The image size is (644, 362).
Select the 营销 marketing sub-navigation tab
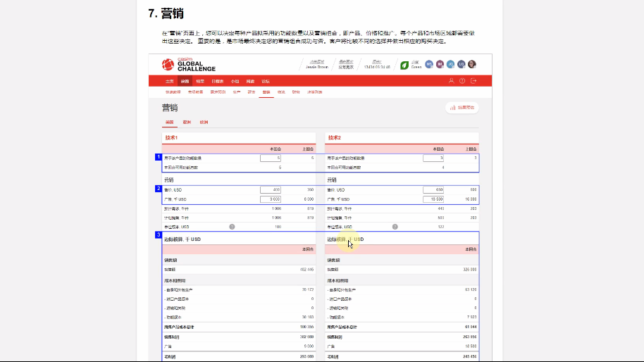click(x=266, y=92)
